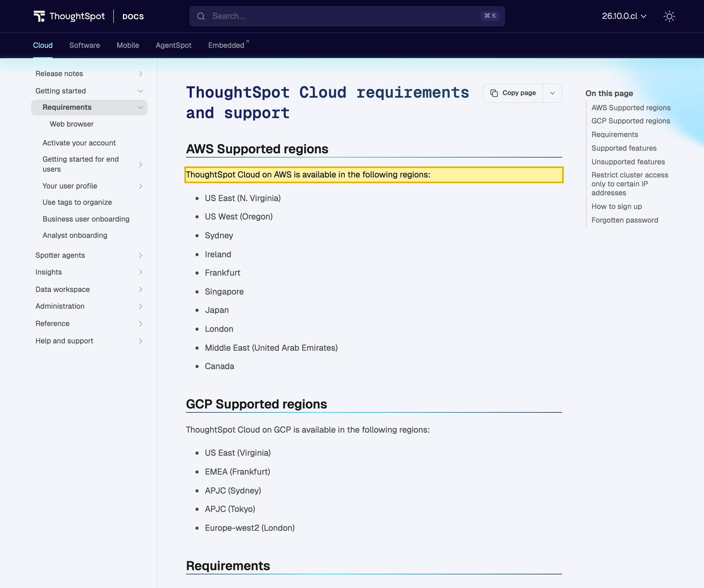Viewport: 704px width, 588px height.
Task: Open the 26.10.0.cl version dropdown
Action: (624, 16)
